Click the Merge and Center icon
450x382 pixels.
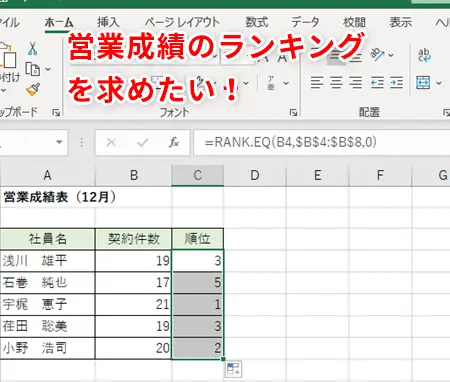click(423, 82)
